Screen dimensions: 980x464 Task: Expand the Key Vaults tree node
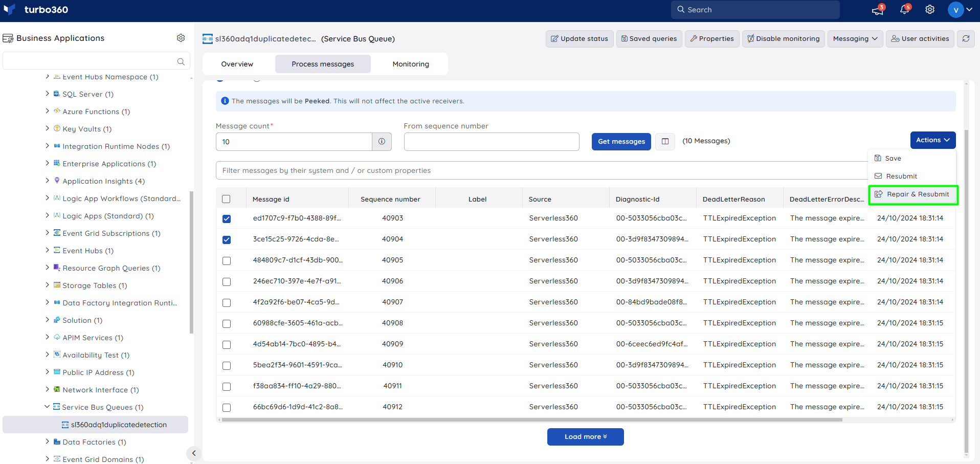(47, 128)
